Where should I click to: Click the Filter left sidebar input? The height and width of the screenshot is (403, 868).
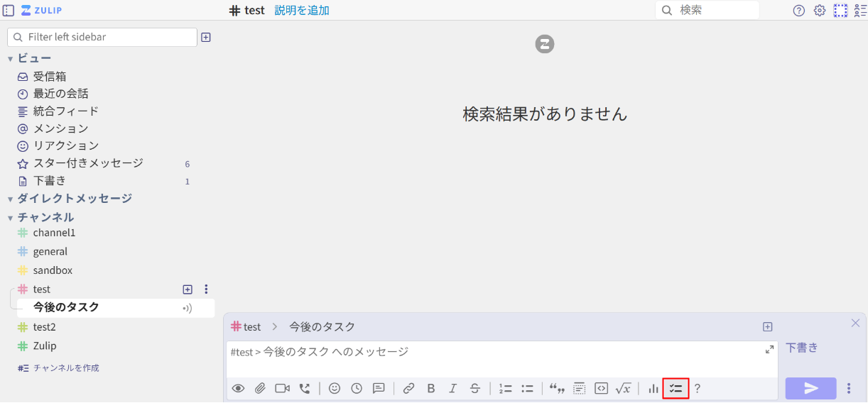pos(102,37)
